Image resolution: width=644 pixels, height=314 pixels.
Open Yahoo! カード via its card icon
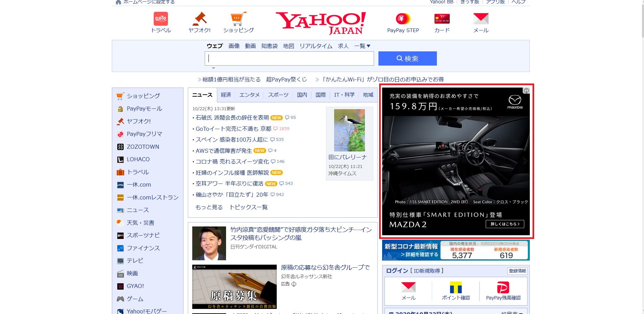(x=441, y=19)
